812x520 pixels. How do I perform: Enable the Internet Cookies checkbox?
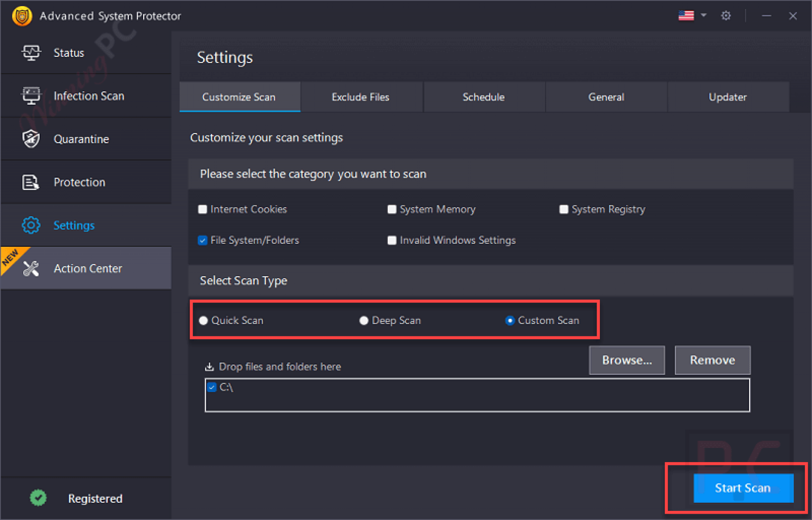pos(203,209)
